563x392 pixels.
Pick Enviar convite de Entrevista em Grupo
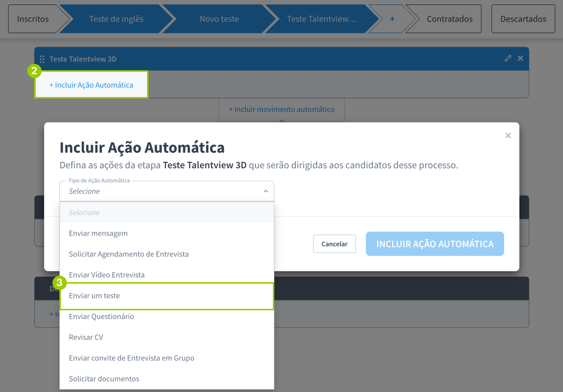pos(131,358)
